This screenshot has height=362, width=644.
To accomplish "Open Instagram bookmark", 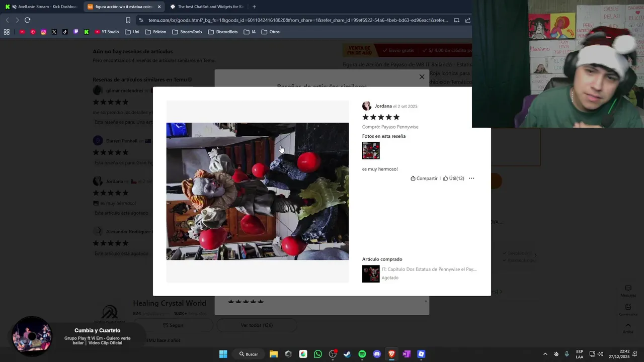I will coord(43,32).
